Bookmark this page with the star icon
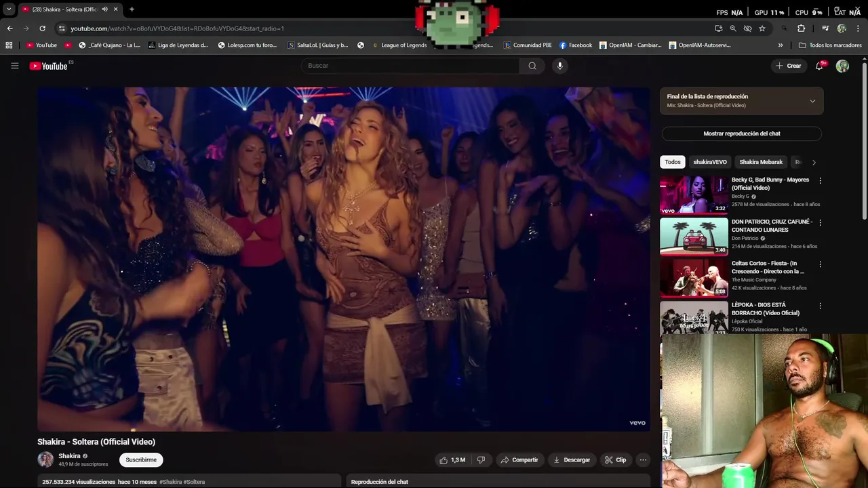Screen dimensions: 868x488 click(762, 28)
